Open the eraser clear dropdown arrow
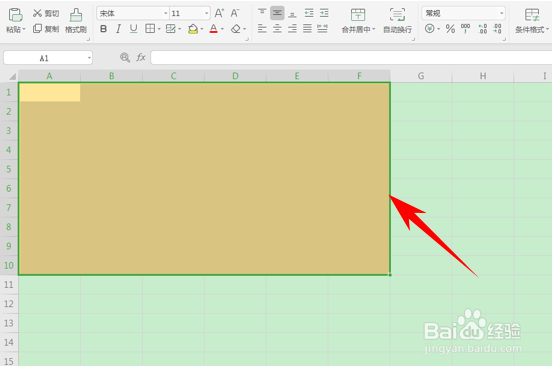 point(244,29)
